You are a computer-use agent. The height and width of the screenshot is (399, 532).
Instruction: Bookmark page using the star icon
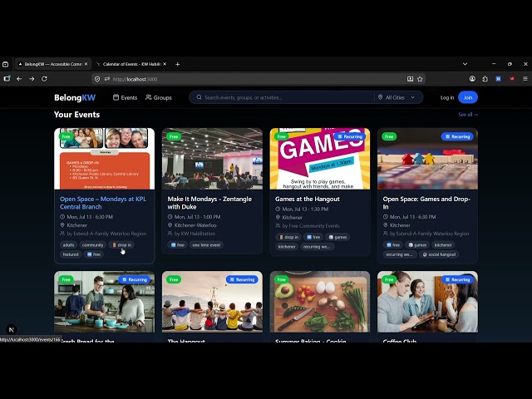420,79
